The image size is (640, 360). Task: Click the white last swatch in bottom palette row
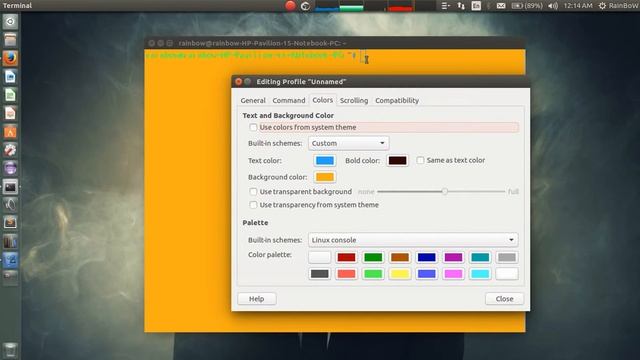click(507, 273)
